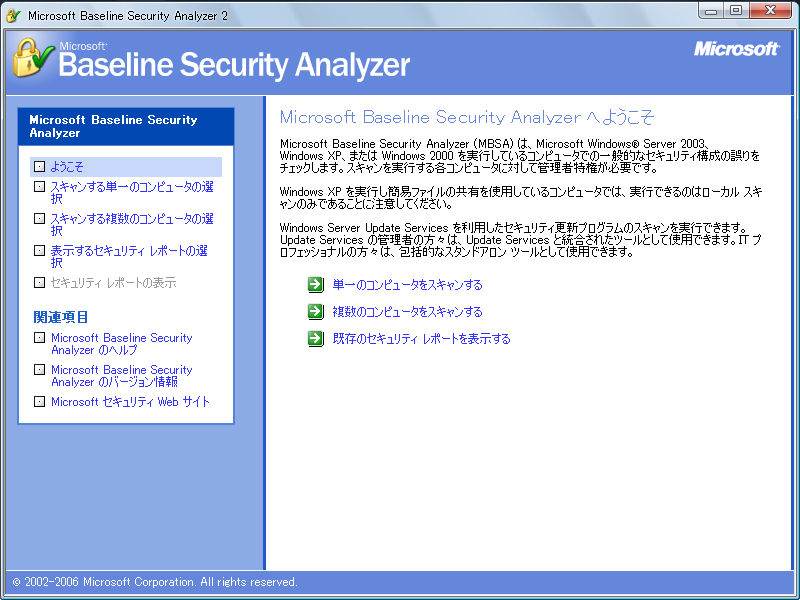Viewport: 800px width, 600px height.
Task: Open the 単一のコンピュータをスキャンする link
Action: point(407,285)
